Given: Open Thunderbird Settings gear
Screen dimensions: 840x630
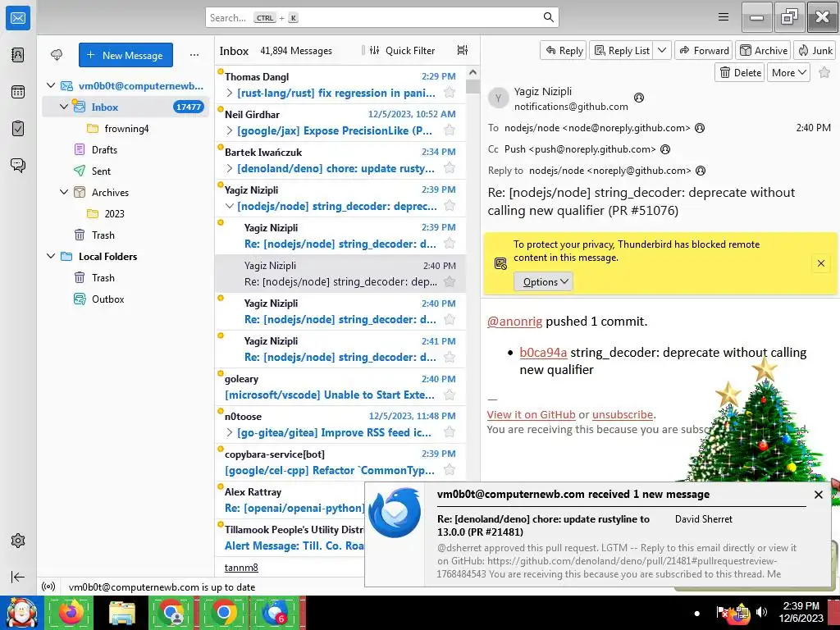Looking at the screenshot, I should click(18, 541).
